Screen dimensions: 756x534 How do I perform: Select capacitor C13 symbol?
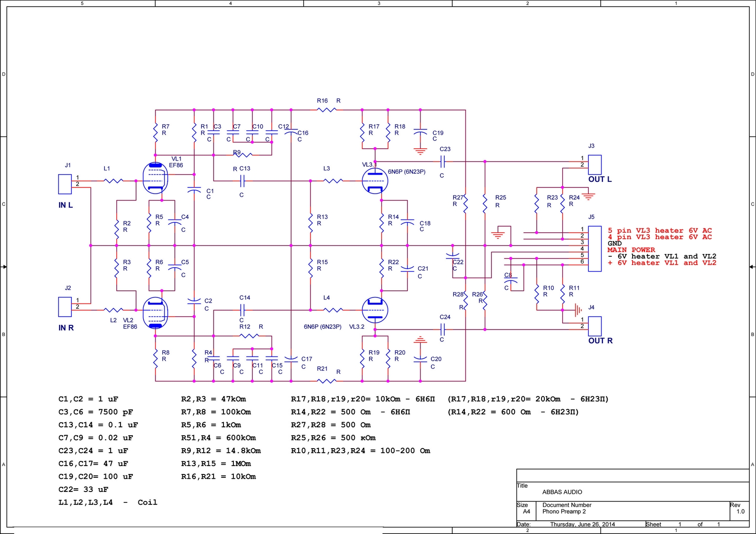(x=242, y=181)
